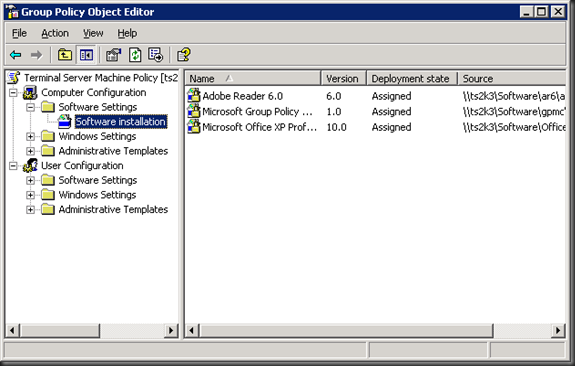
Task: Click left arrow of tree pane scrollbar
Action: pos(12,330)
